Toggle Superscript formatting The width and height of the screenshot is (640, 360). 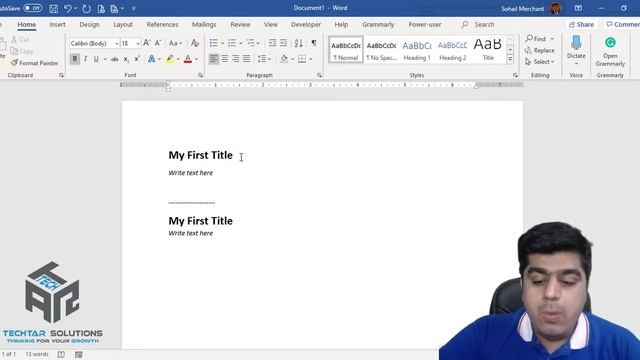pyautogui.click(x=137, y=59)
